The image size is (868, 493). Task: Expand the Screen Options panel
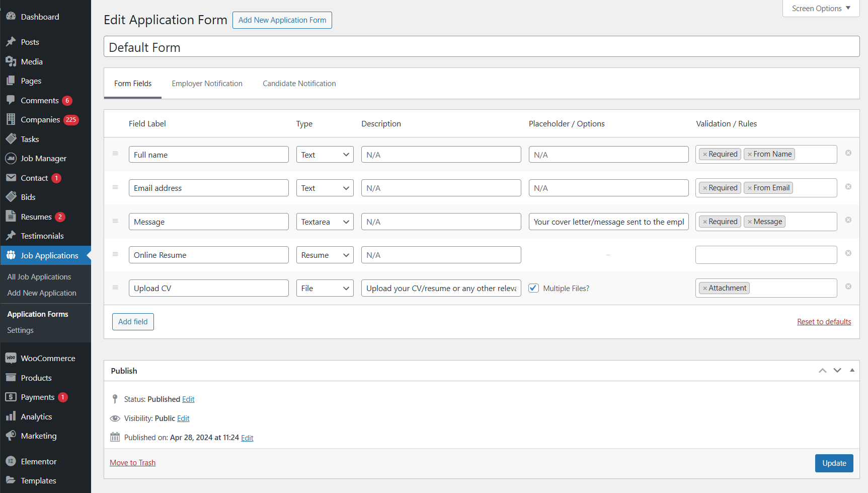coord(821,9)
